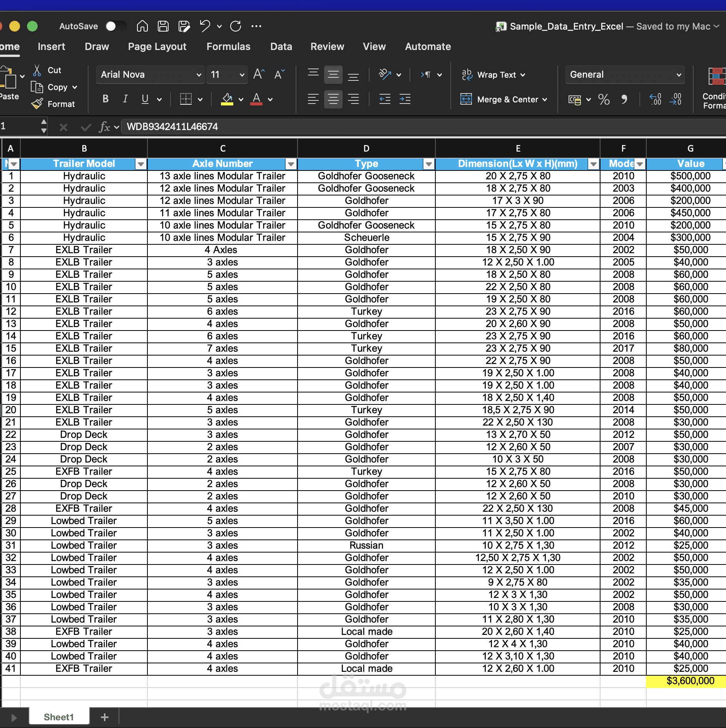Open the Model year column filter dropdown
726x728 pixels.
click(x=640, y=164)
